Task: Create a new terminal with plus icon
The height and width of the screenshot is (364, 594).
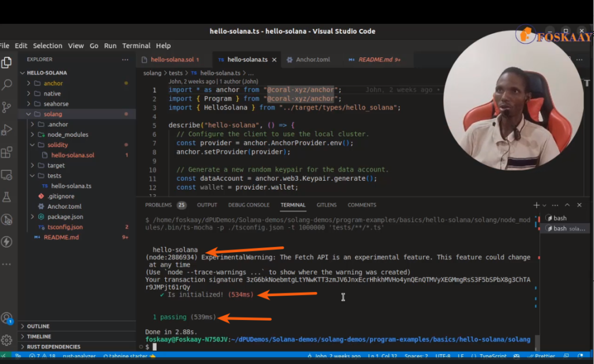Action: [536, 205]
